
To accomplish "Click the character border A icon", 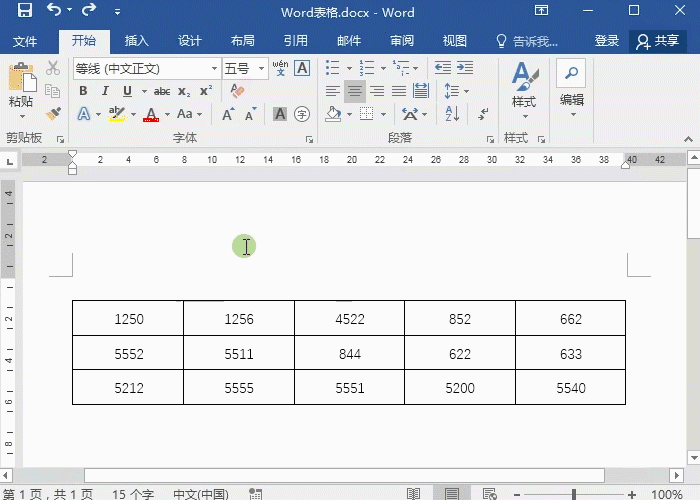I will point(302,68).
